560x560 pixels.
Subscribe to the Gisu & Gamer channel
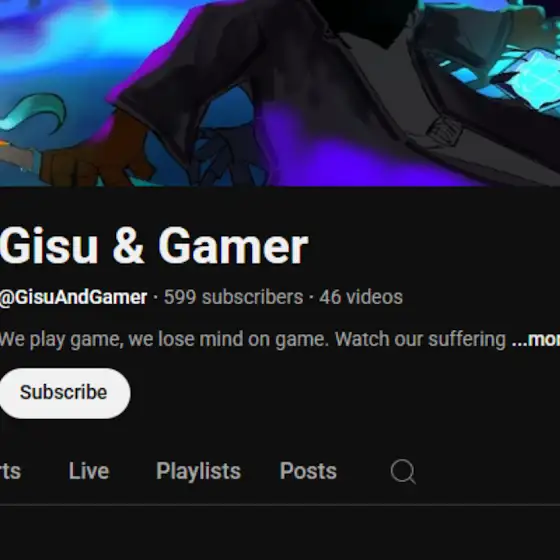pos(64,393)
